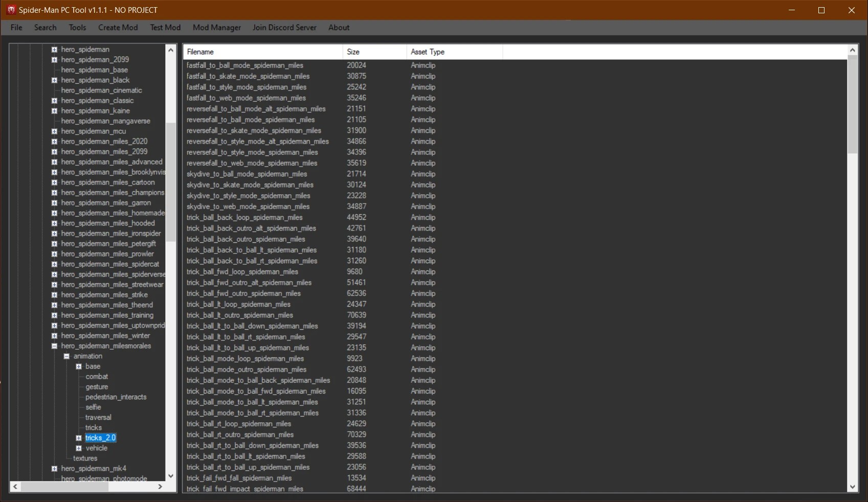The height and width of the screenshot is (502, 868).
Task: Select trick_ball_back_loop_spiderman_miles file
Action: [x=244, y=218]
